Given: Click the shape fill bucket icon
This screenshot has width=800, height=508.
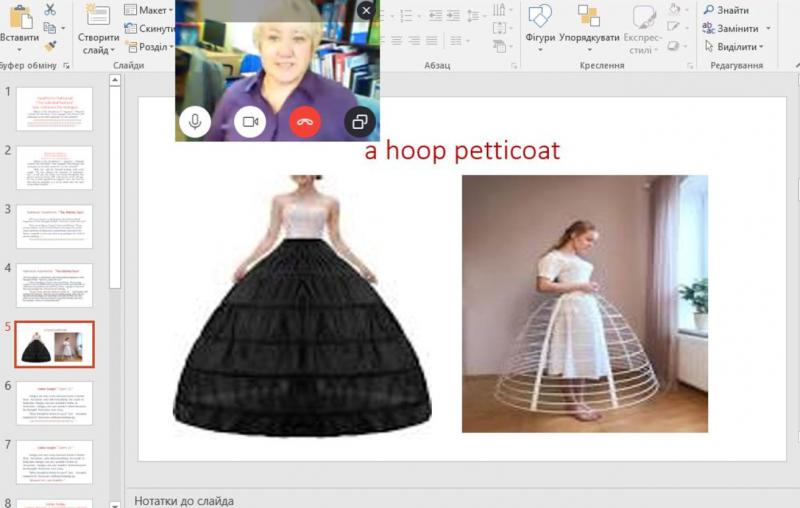Looking at the screenshot, I should coord(675,9).
